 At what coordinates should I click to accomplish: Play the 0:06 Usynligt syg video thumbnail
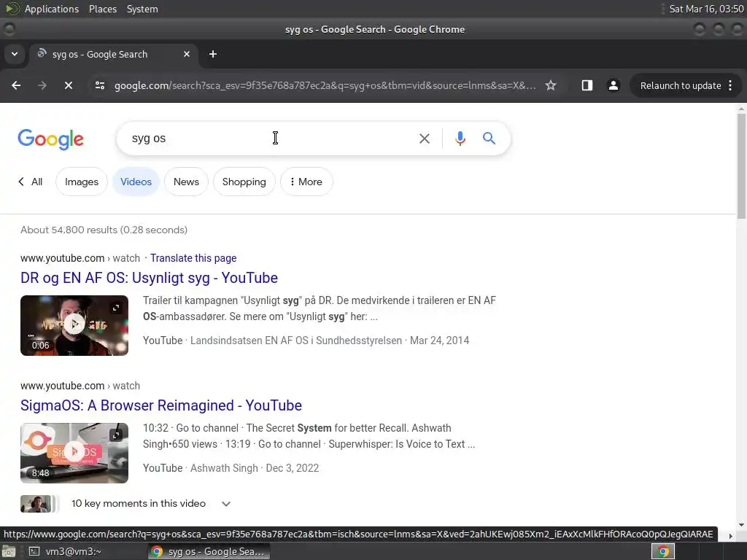point(74,325)
